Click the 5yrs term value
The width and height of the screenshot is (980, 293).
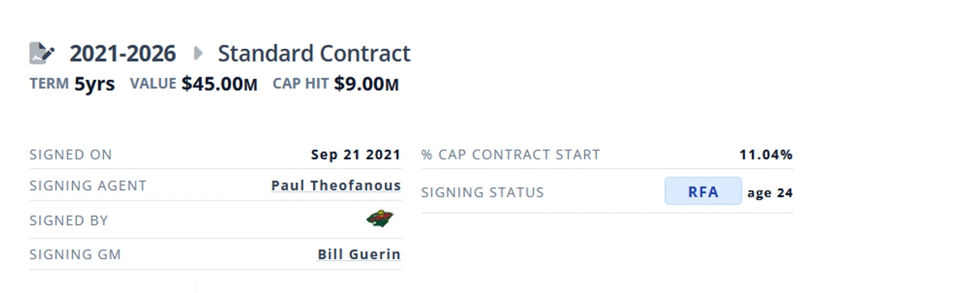tap(95, 84)
